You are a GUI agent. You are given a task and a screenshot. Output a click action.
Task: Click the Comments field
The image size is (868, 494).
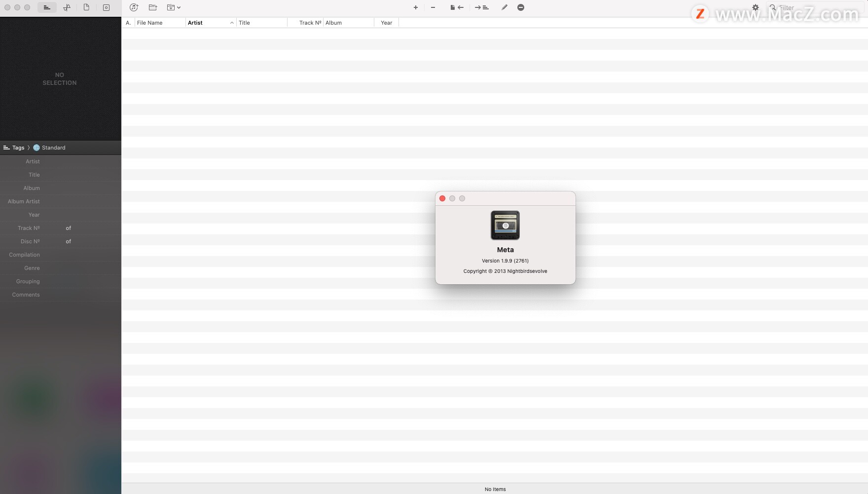coord(61,295)
